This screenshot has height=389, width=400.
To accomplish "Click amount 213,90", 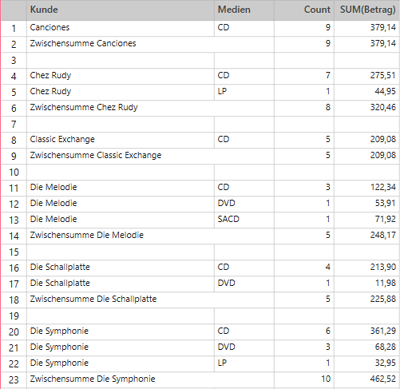I will pyautogui.click(x=367, y=268).
